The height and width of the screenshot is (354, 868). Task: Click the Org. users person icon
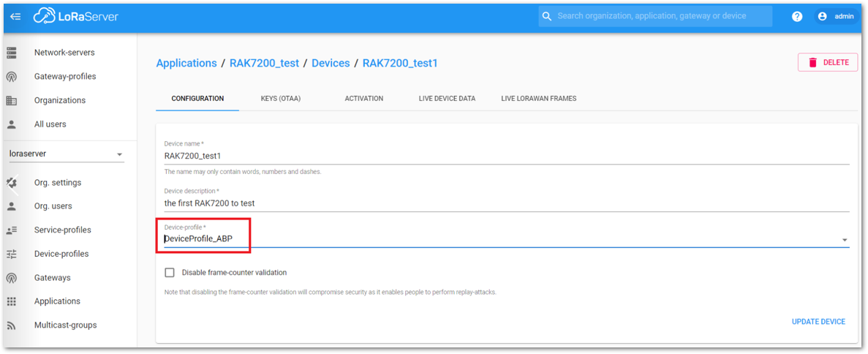click(11, 206)
